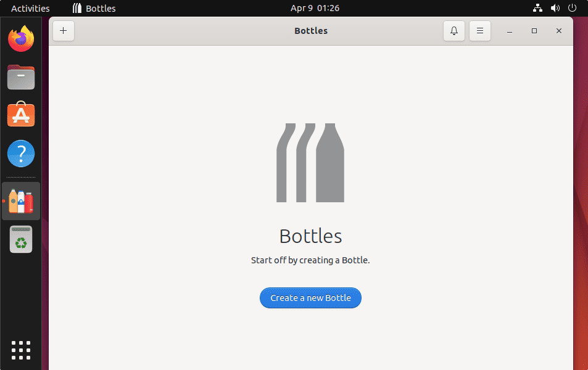Show Applications using the grid icon
Image resolution: width=588 pixels, height=370 pixels.
point(20,350)
